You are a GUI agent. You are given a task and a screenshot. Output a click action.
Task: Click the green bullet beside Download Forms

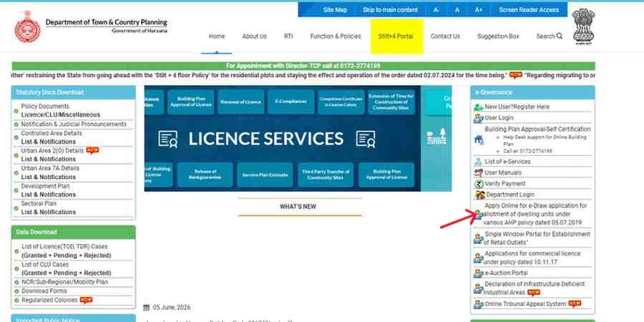tap(16, 291)
